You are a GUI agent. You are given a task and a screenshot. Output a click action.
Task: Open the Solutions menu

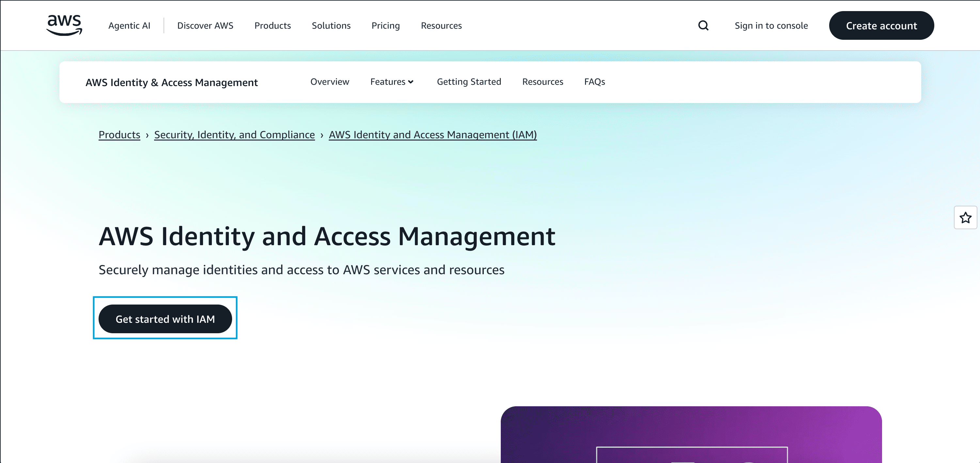click(331, 25)
